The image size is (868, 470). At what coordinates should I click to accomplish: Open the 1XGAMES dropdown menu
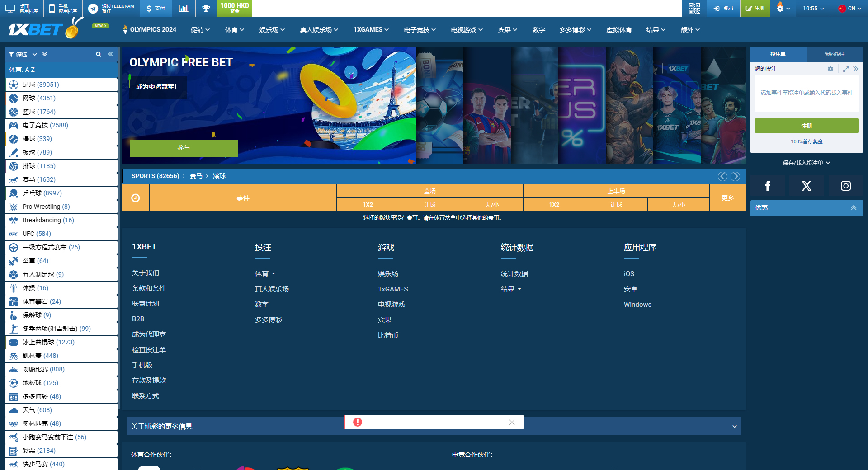click(371, 30)
